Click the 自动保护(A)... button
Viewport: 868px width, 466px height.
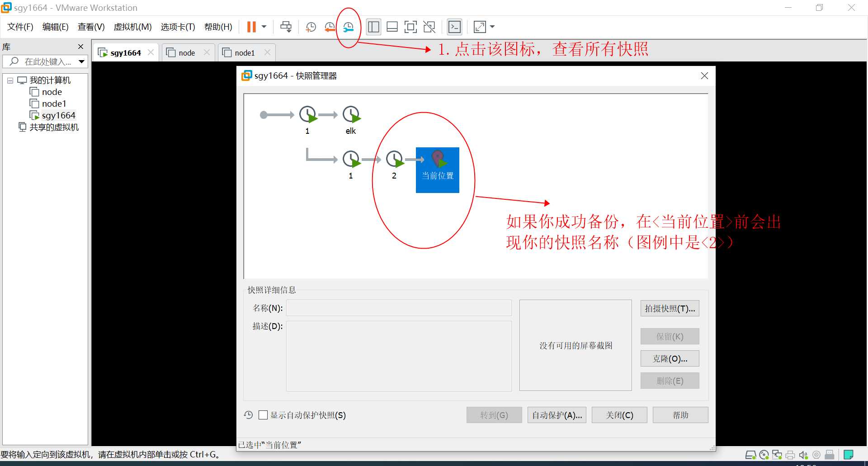click(x=557, y=415)
